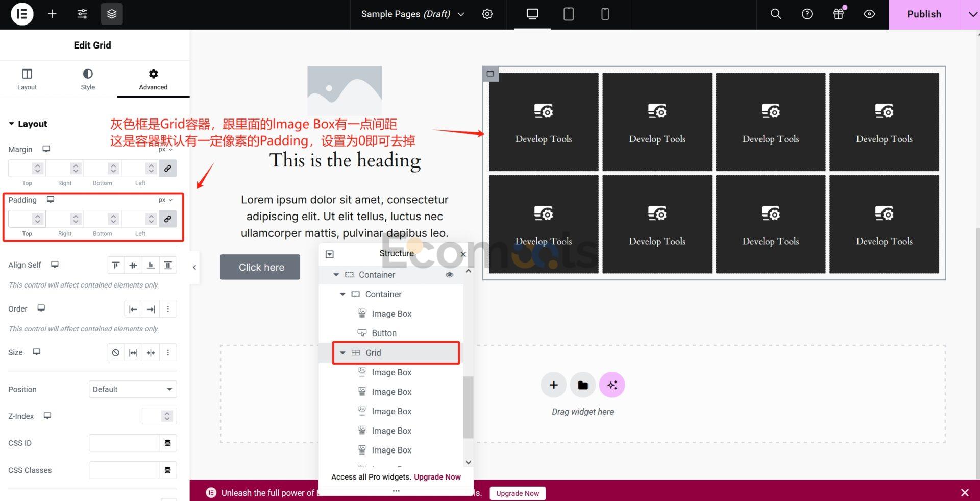Viewport: 980px width, 501px height.
Task: Open the Position Default dropdown
Action: (x=133, y=389)
